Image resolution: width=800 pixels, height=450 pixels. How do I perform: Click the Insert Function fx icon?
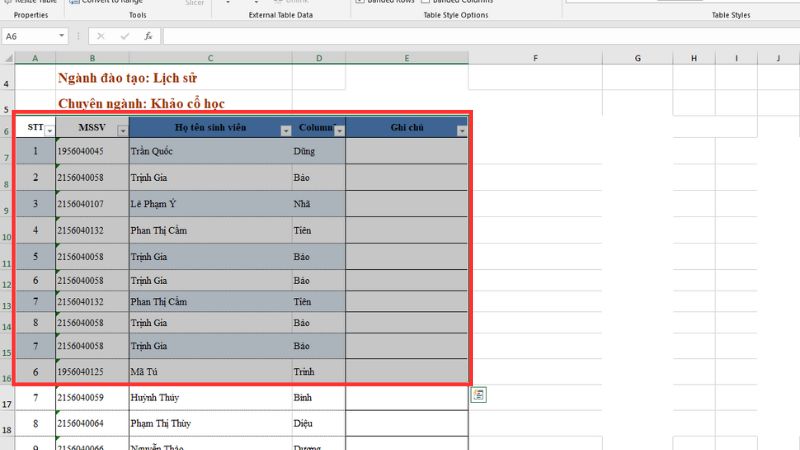point(149,36)
